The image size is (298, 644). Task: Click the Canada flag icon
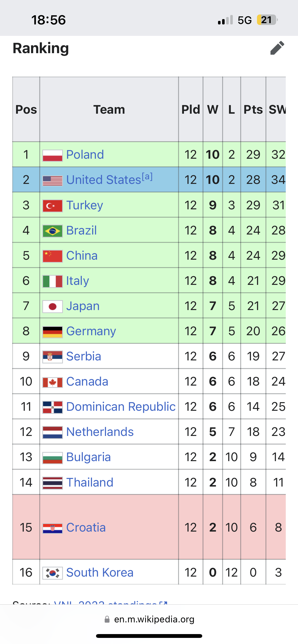[52, 382]
